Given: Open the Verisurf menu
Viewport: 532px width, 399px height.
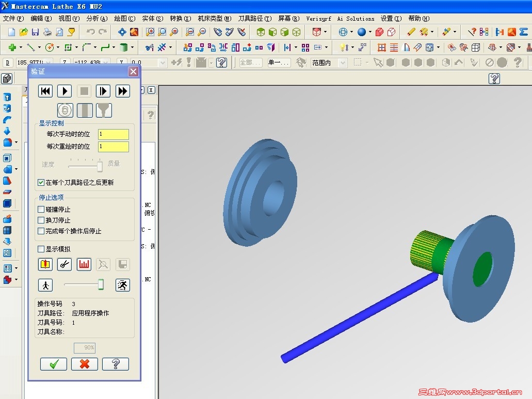Looking at the screenshot, I should 318,19.
